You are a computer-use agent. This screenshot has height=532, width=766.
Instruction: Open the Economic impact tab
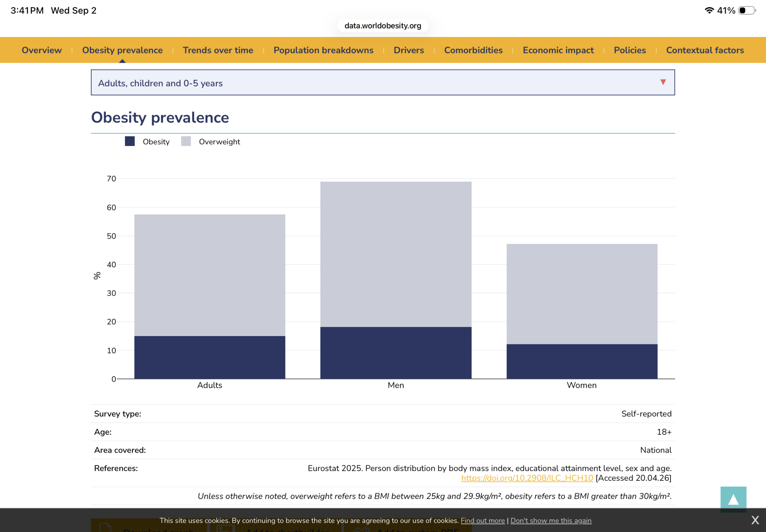[x=558, y=50]
